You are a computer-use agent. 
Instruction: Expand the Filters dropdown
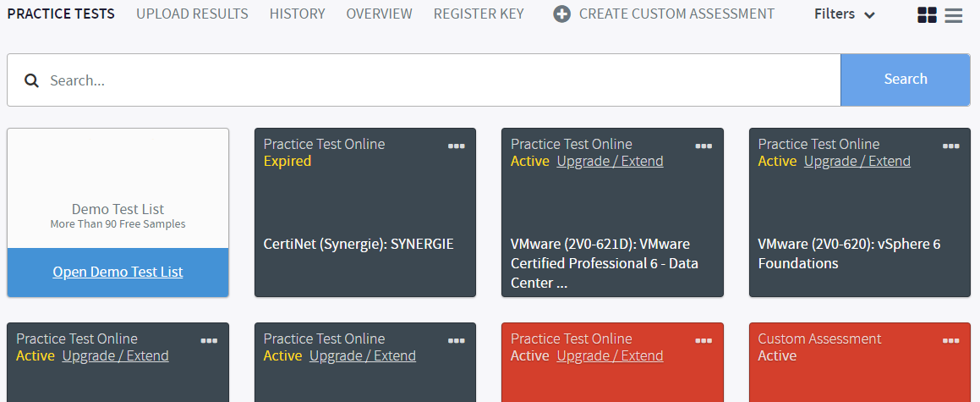point(845,14)
